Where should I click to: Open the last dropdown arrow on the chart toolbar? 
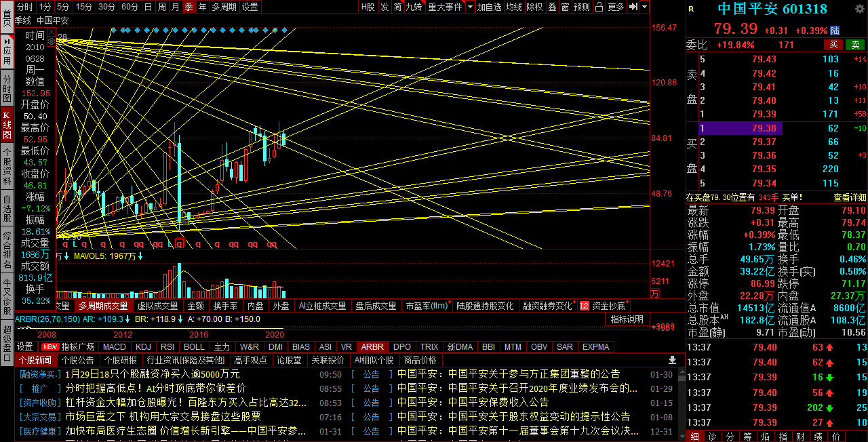click(x=644, y=7)
